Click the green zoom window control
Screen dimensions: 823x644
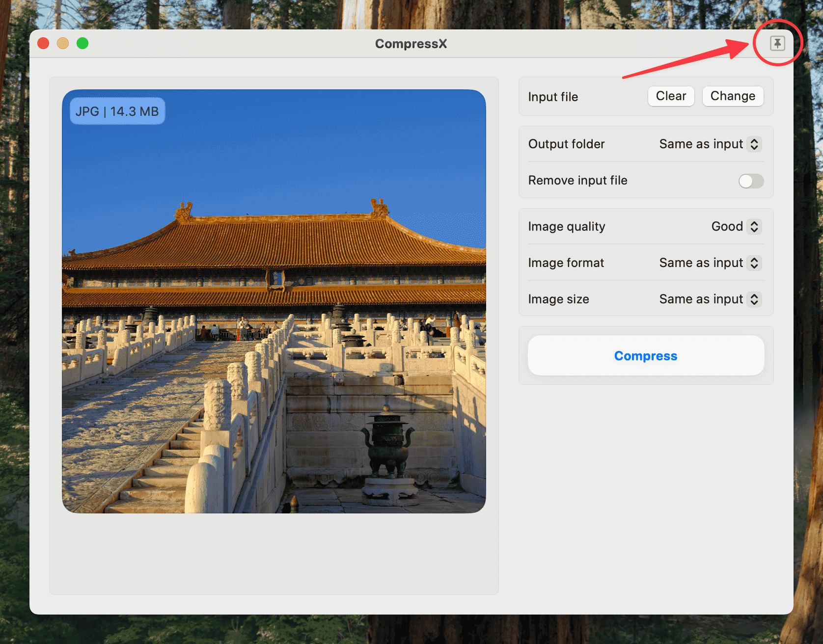tap(82, 43)
